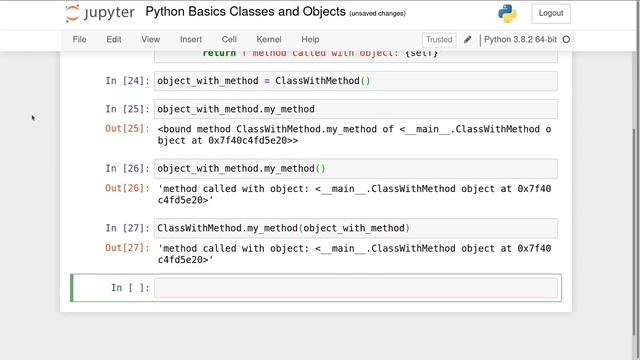Click the Out[27] prompt label
640x360 pixels.
[x=127, y=248]
